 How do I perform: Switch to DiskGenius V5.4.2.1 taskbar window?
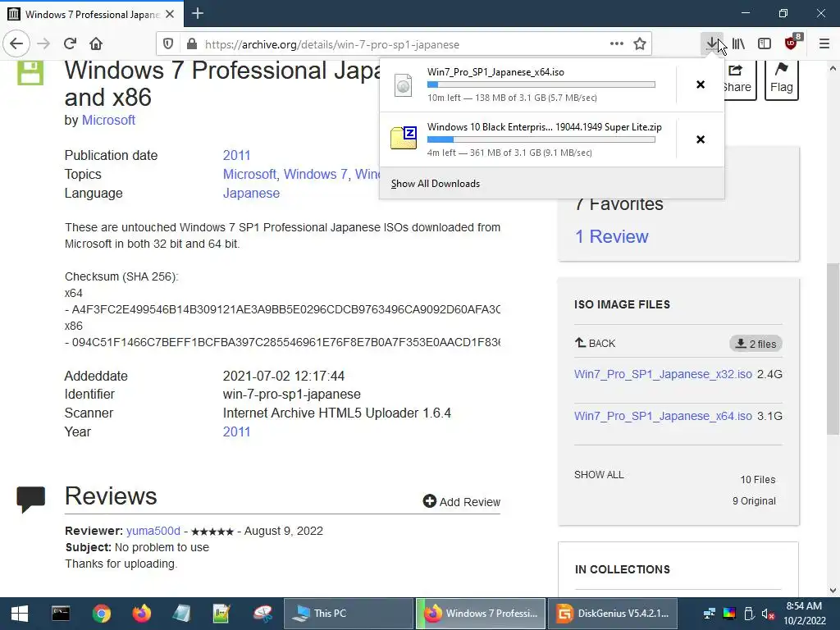click(614, 614)
